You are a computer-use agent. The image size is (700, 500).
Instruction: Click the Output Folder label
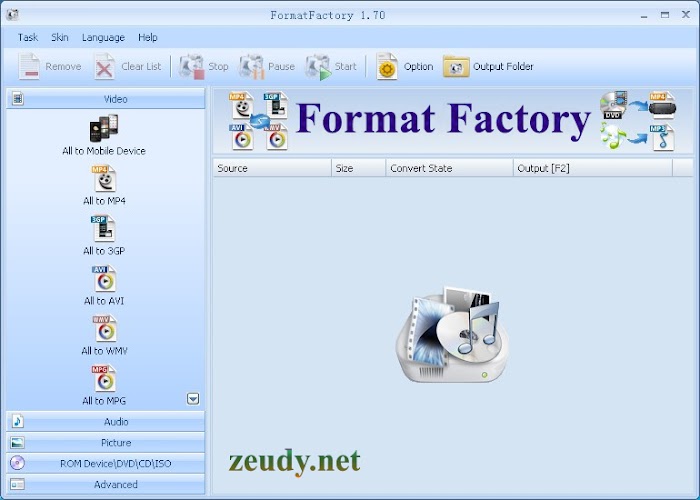(x=503, y=67)
